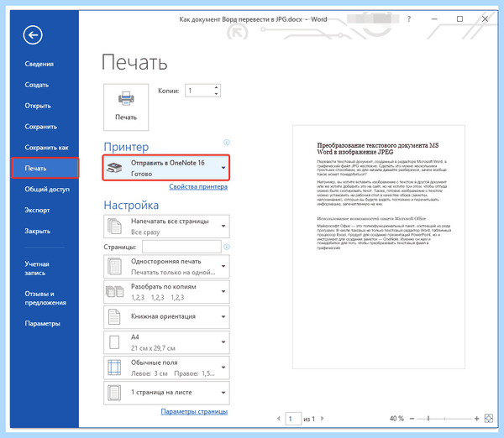
Task: Click the Обычные поля margins icon
Action: pyautogui.click(x=114, y=368)
